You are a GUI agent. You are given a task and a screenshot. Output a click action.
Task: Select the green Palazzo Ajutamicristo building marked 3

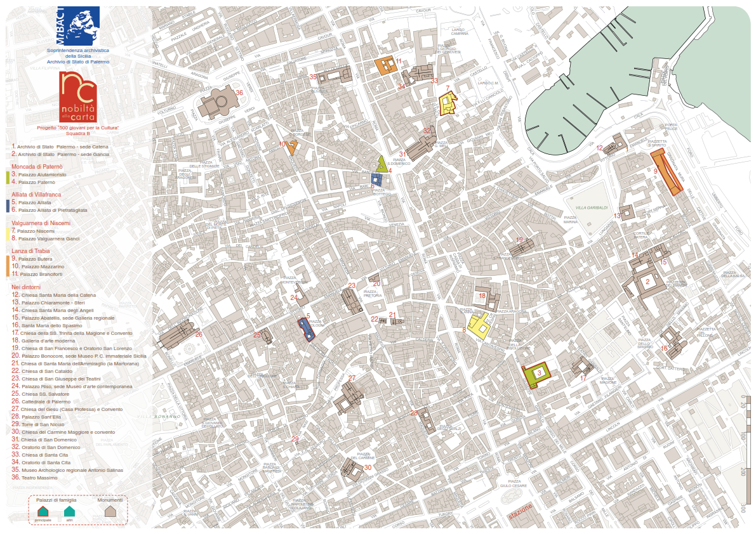(x=536, y=375)
